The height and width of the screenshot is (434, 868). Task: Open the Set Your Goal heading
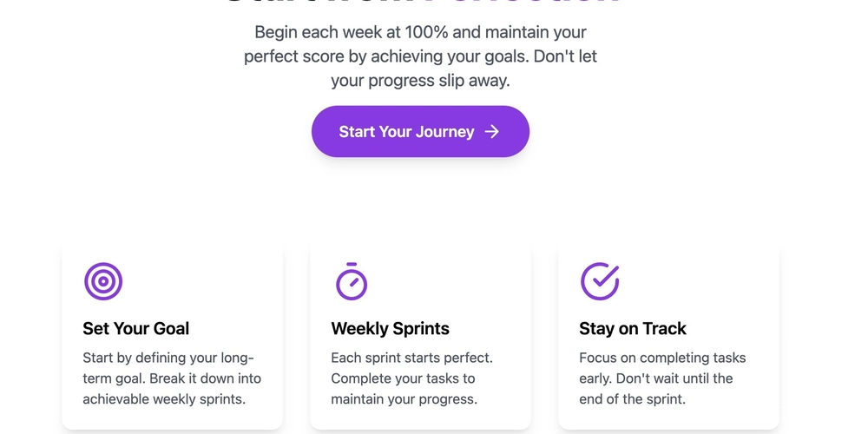[x=135, y=328]
